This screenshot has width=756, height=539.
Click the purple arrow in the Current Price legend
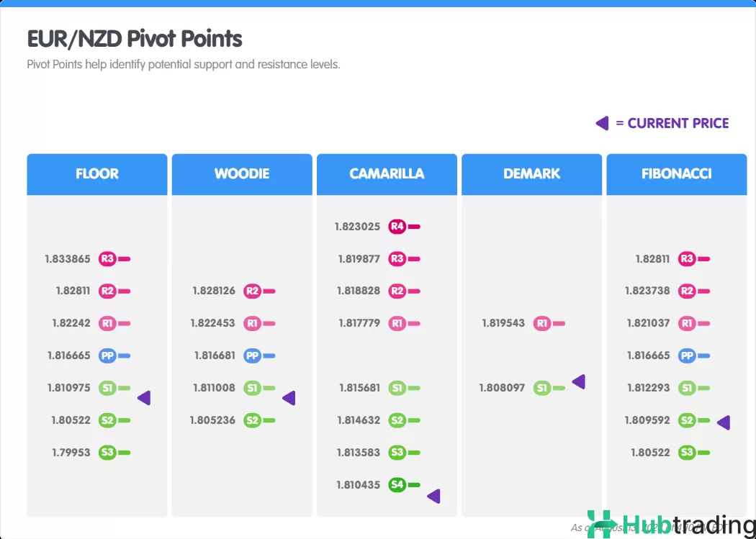603,124
